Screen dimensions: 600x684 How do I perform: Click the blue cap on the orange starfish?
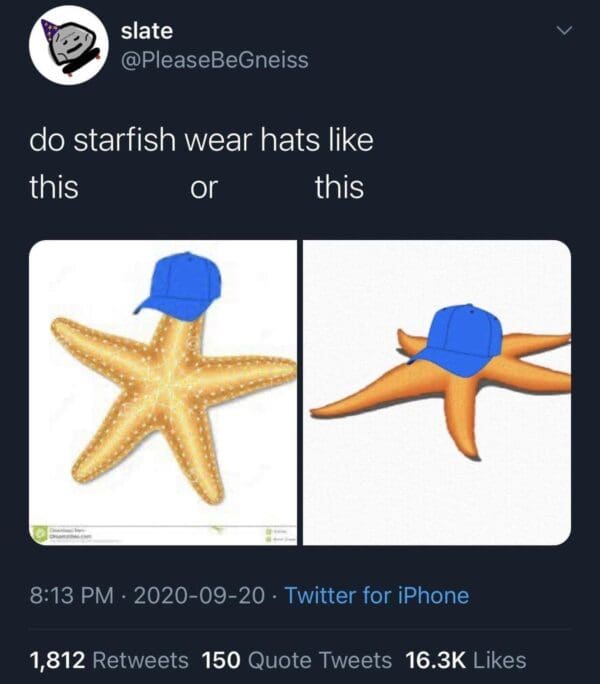(457, 336)
